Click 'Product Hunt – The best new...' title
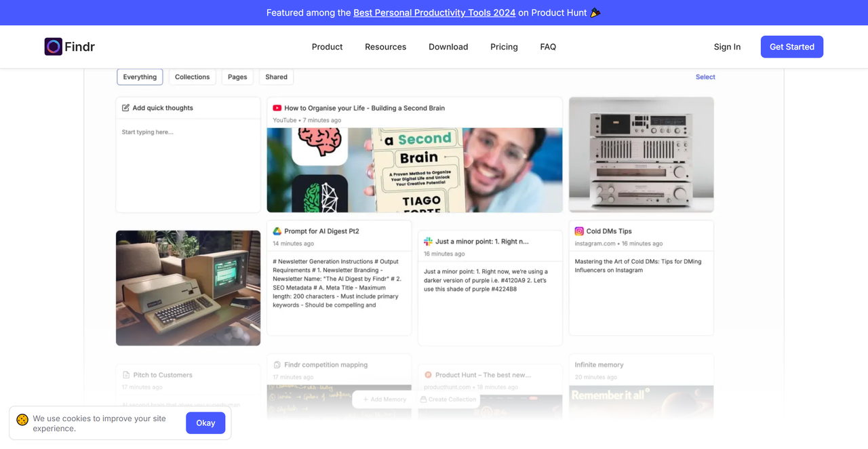The height and width of the screenshot is (449, 868). click(483, 375)
